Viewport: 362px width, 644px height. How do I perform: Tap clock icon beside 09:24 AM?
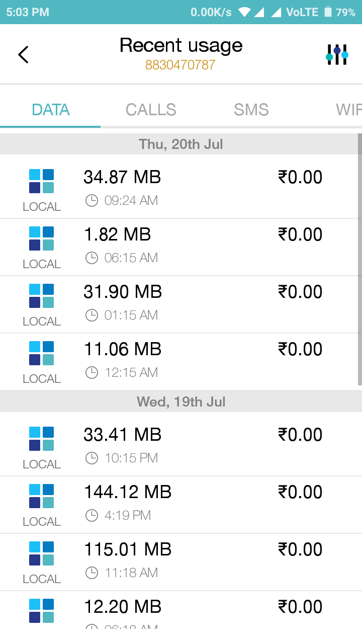(x=92, y=201)
